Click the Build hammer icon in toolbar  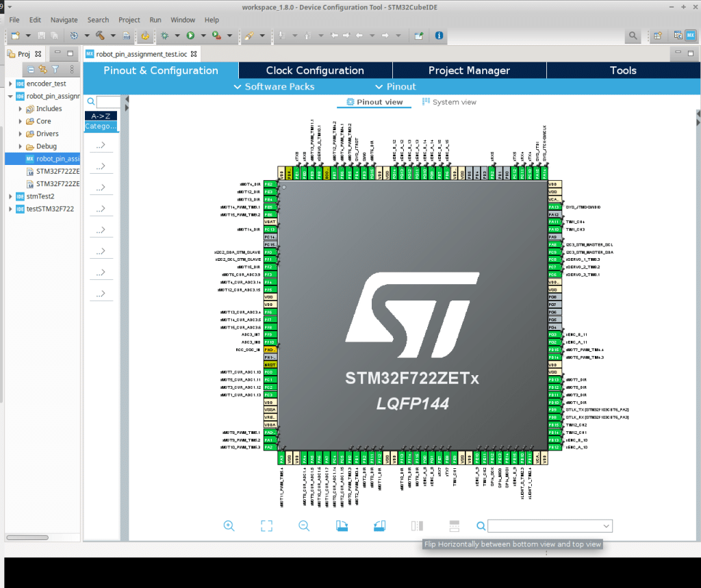point(100,36)
